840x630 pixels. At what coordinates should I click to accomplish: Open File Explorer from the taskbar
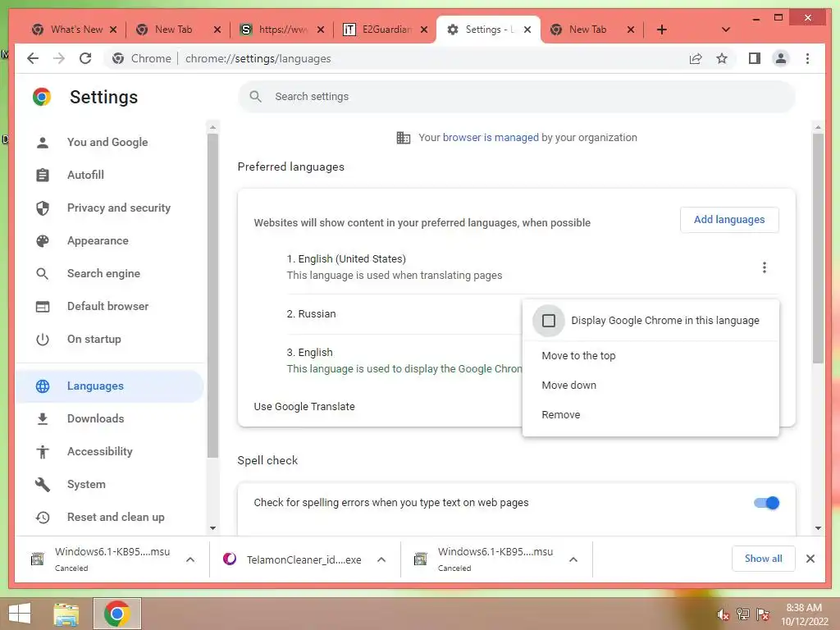[66, 614]
